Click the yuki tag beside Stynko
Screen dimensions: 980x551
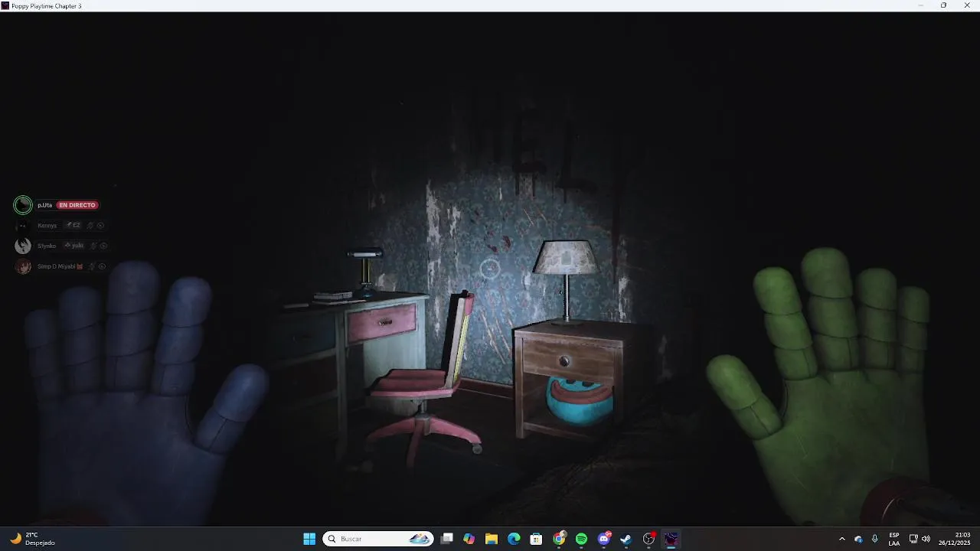(74, 246)
